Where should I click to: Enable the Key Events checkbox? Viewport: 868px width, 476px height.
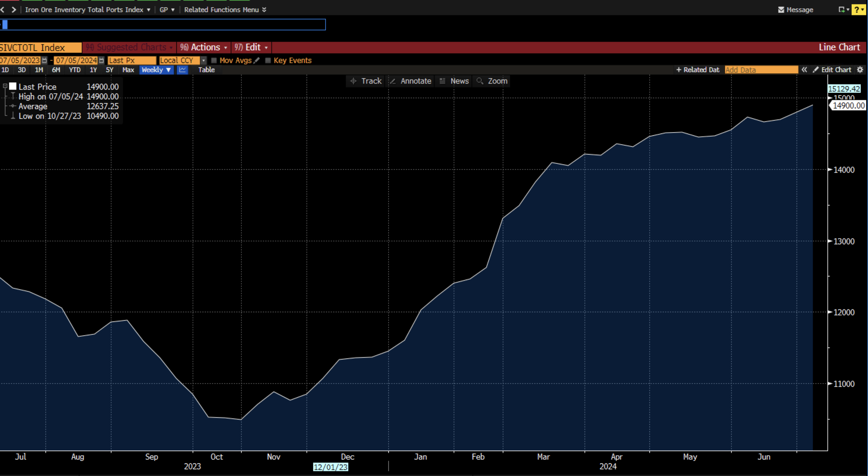(268, 60)
